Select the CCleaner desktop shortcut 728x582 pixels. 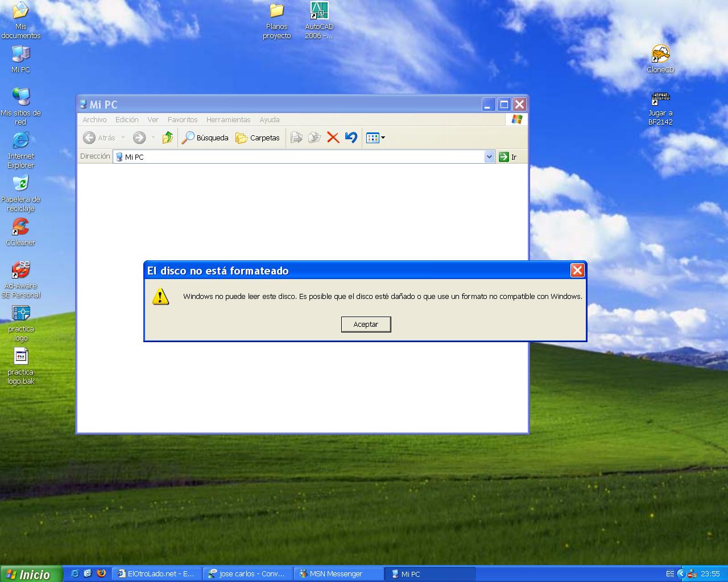[x=20, y=232]
